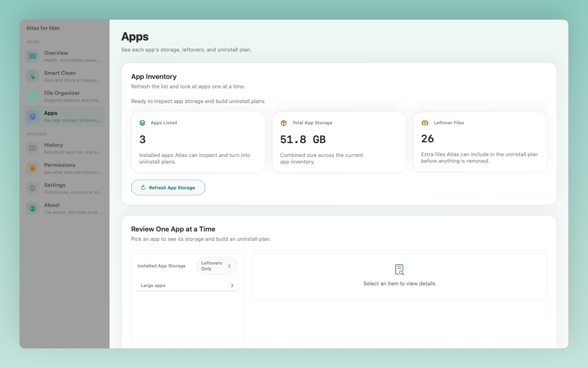Open Settings from the sidebar
Viewport: 588px width, 368px height.
coord(64,188)
